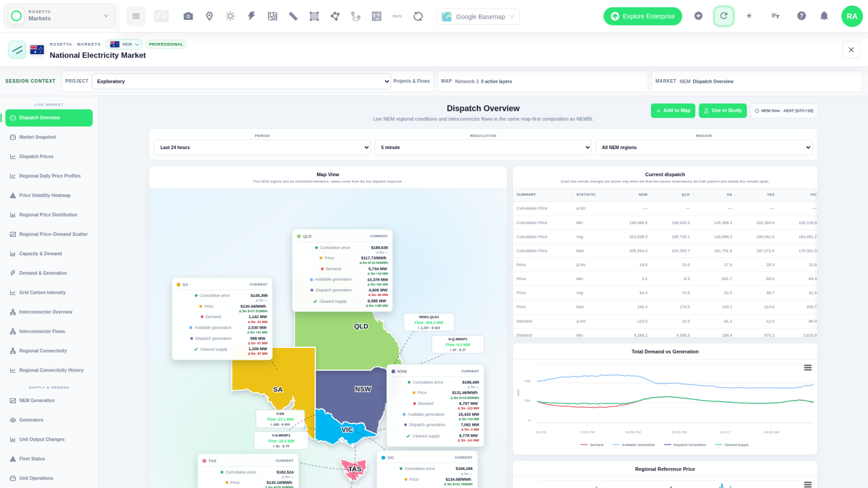Toggle Available Generation series in chart legend
The image size is (868, 488).
[x=633, y=445]
